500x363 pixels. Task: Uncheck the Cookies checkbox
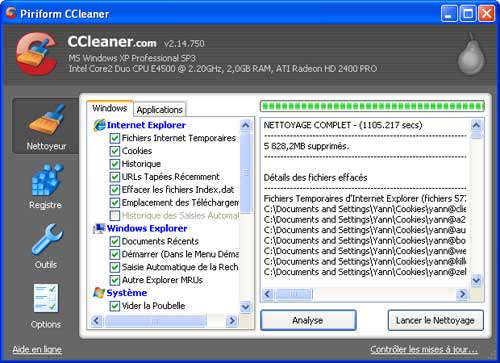[x=115, y=151]
